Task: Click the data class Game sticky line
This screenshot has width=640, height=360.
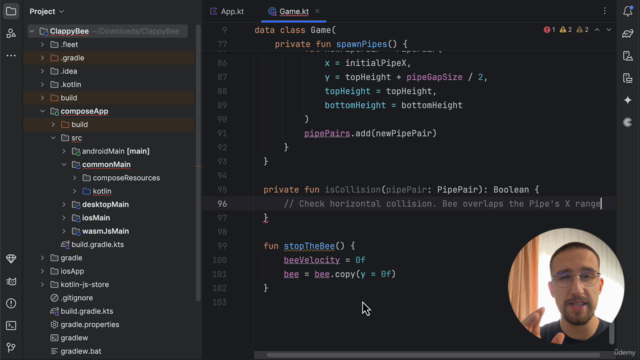Action: (x=295, y=30)
